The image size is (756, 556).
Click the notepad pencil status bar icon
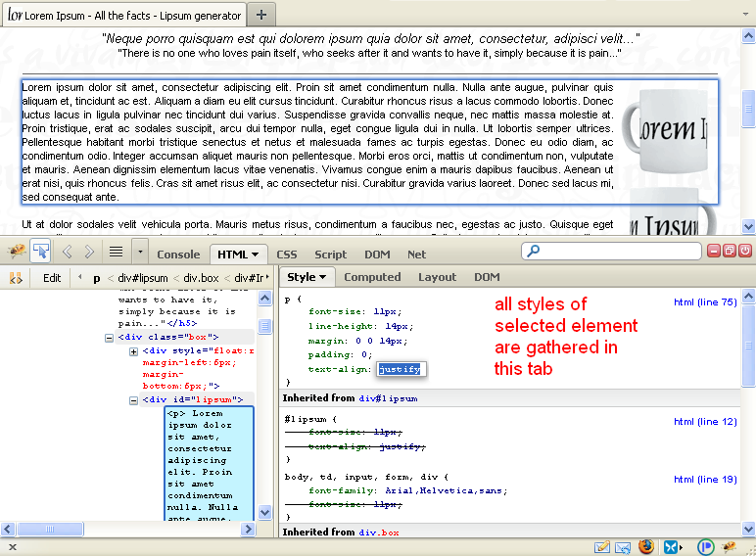[601, 547]
